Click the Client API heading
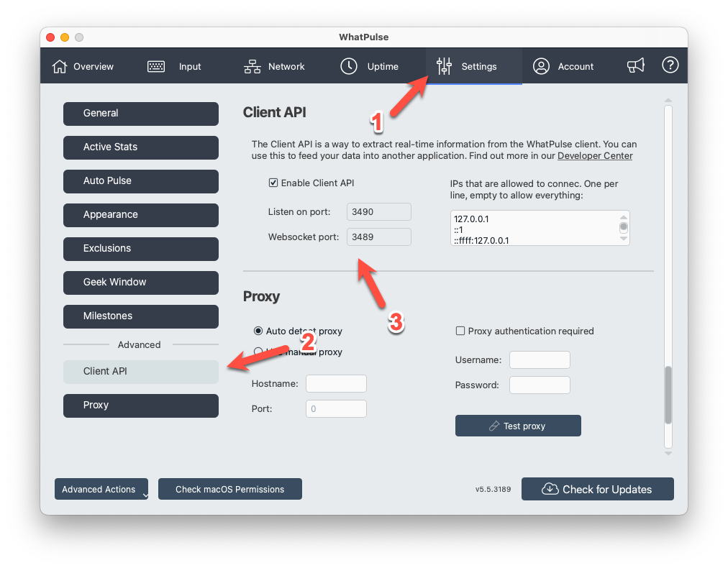Viewport: 728px width, 568px height. (274, 112)
